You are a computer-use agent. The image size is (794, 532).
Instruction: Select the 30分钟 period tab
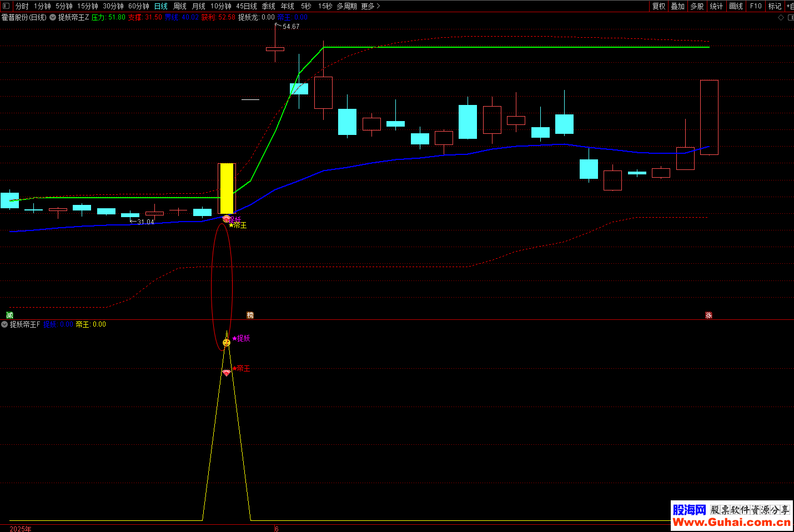[113, 6]
